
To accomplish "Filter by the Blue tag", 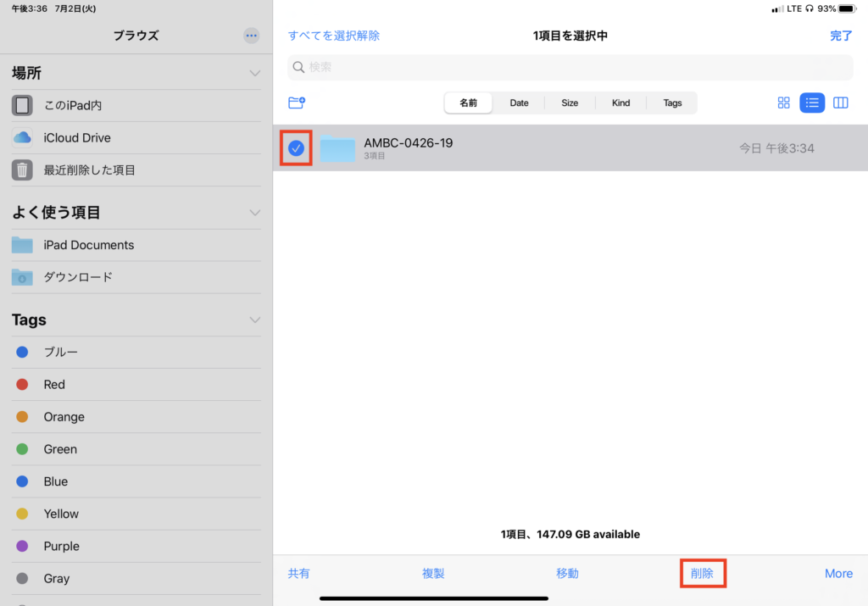I will (x=136, y=481).
